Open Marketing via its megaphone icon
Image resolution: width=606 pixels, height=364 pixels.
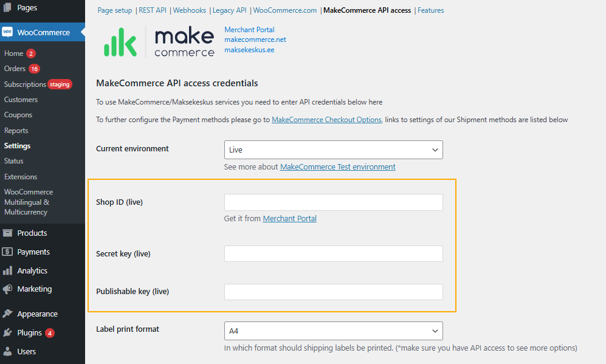tap(7, 289)
